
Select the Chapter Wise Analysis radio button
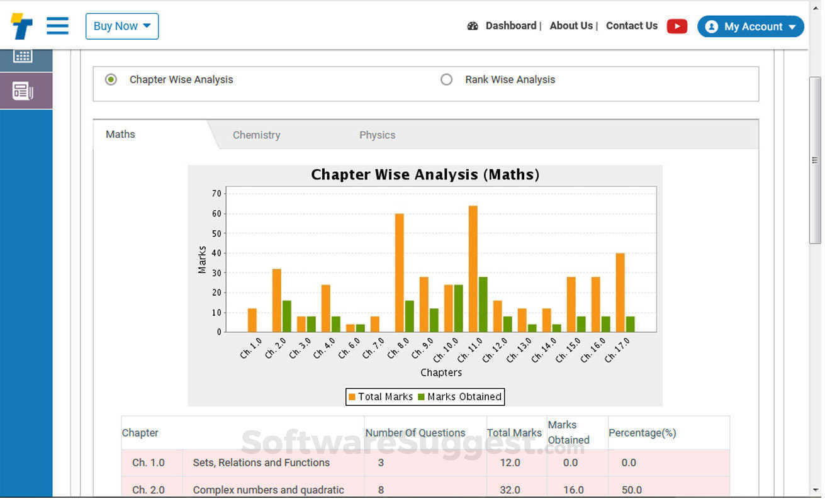click(x=111, y=79)
